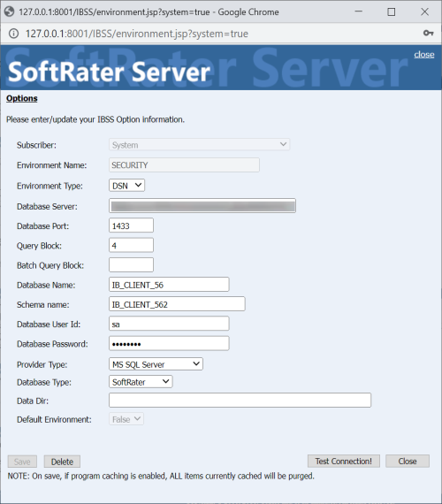The width and height of the screenshot is (442, 504).
Task: Expand the Provider Type dropdown
Action: click(156, 364)
